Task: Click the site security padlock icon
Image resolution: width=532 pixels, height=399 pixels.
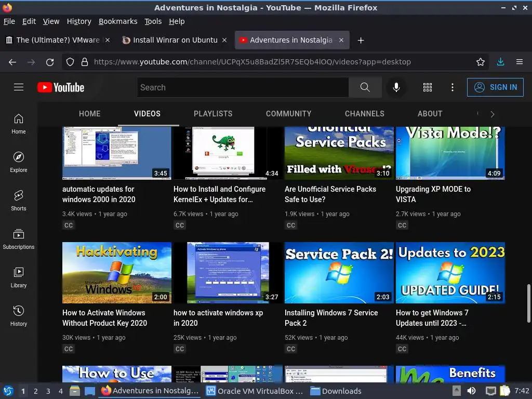Action: [x=85, y=62]
